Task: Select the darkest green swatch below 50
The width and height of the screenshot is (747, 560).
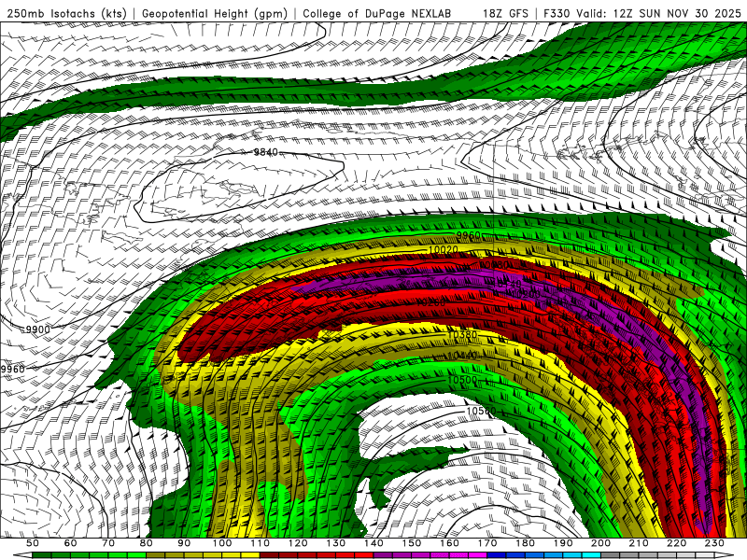Action: [x=41, y=555]
